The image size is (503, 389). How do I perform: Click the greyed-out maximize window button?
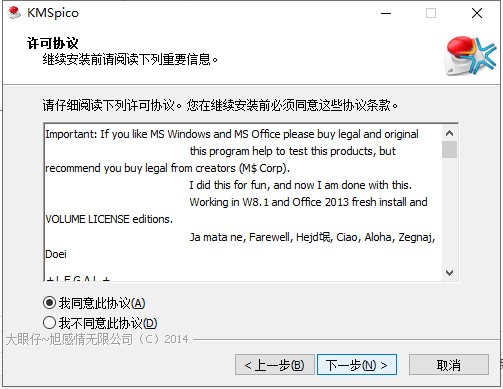pos(431,13)
